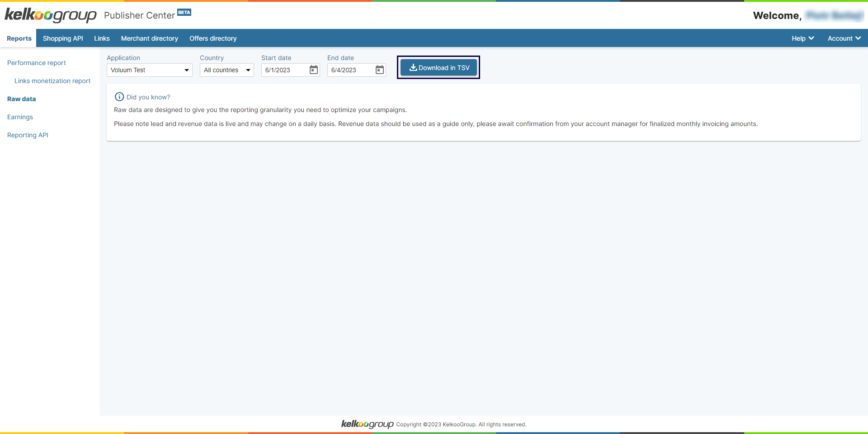Open Links monetization report in sidebar
The image size is (868, 434).
(x=52, y=81)
